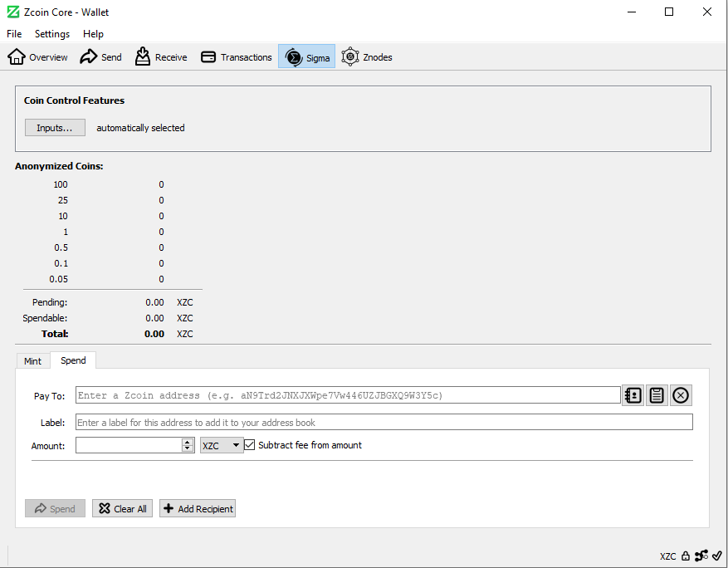Click the Spend button
Screen dimensions: 728x568
[55, 508]
